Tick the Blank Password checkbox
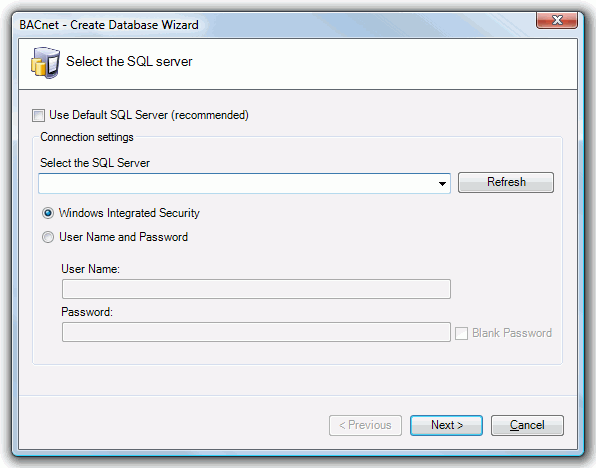The image size is (596, 468). coord(461,333)
